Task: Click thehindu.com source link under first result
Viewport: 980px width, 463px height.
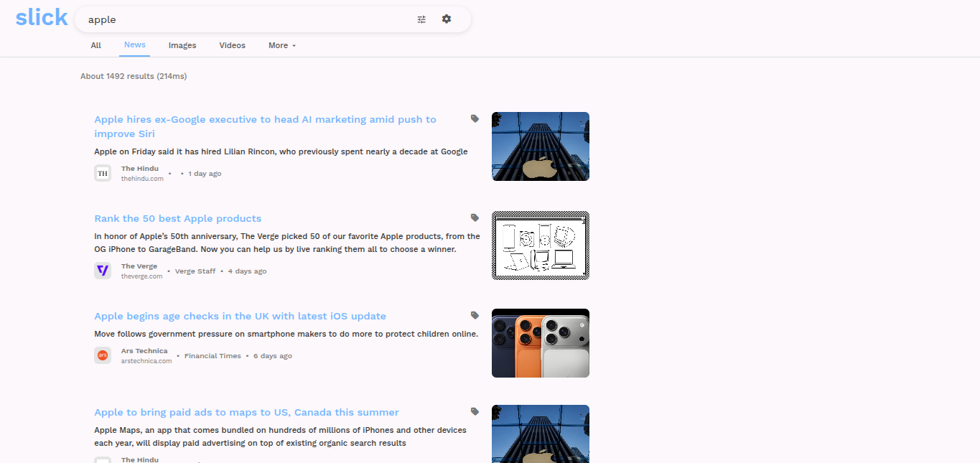Action: [142, 178]
